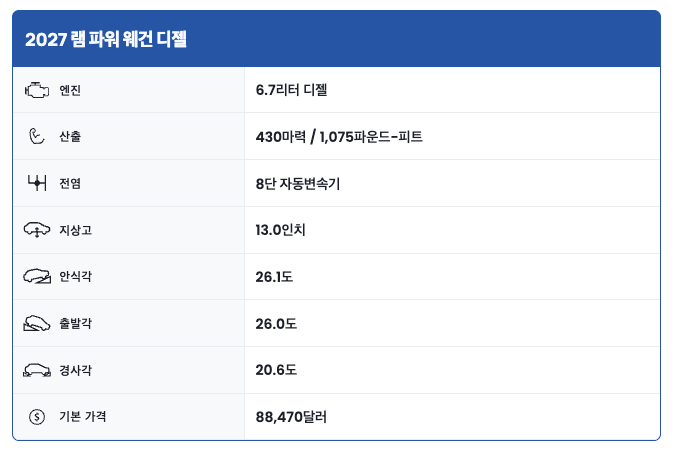
Task: Click the 26.0도 departure angle value
Action: [276, 324]
